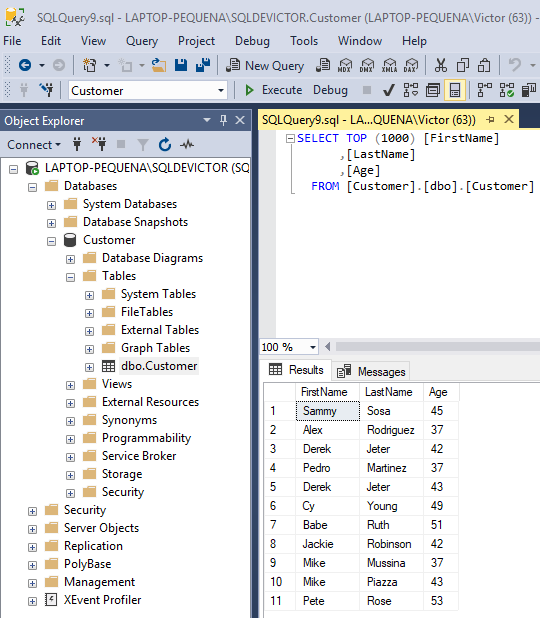The image size is (540, 618).
Task: Click the DAX query icon
Action: tap(411, 65)
